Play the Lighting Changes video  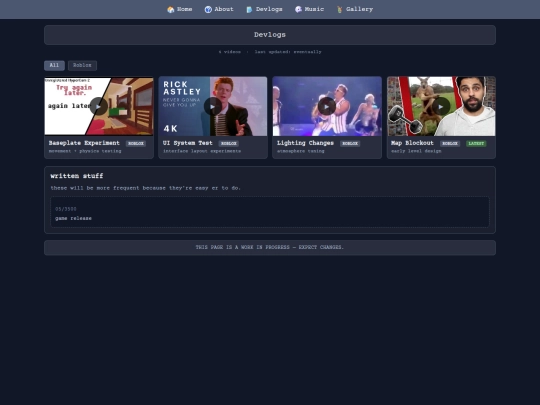pos(327,106)
